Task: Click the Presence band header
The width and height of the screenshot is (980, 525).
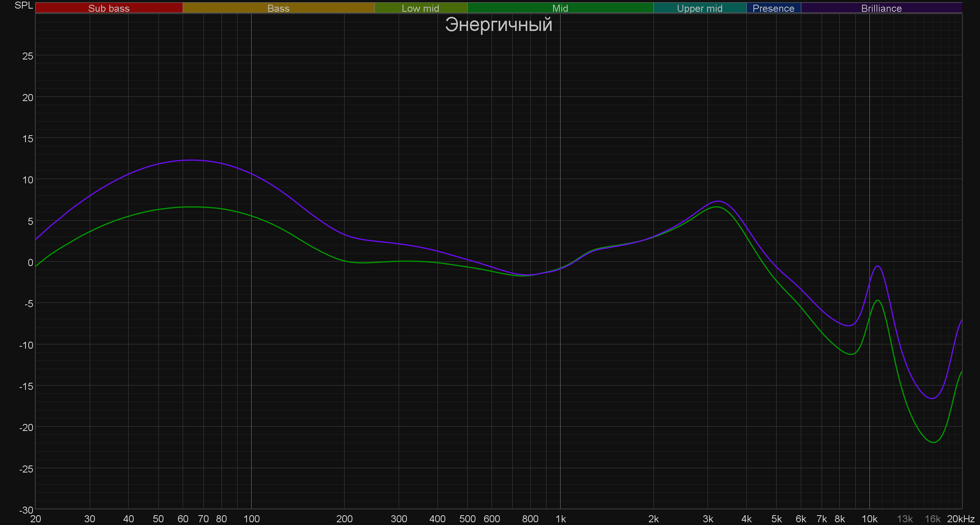Action: [773, 8]
